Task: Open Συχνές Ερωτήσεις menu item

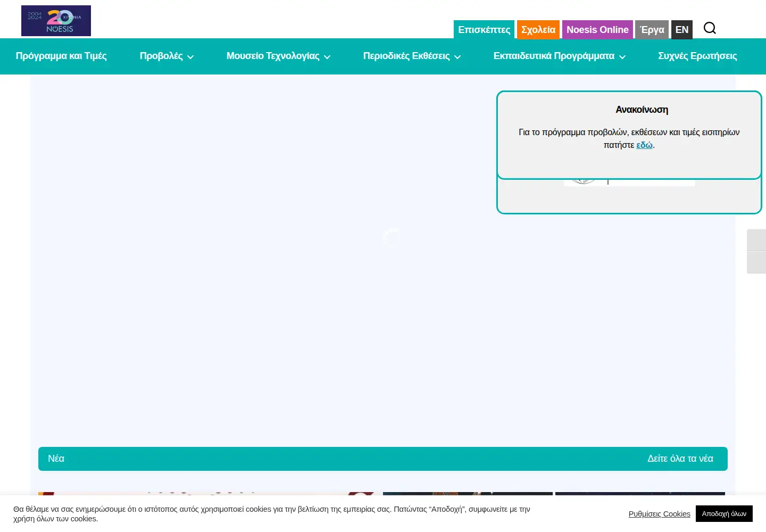Action: point(697,56)
